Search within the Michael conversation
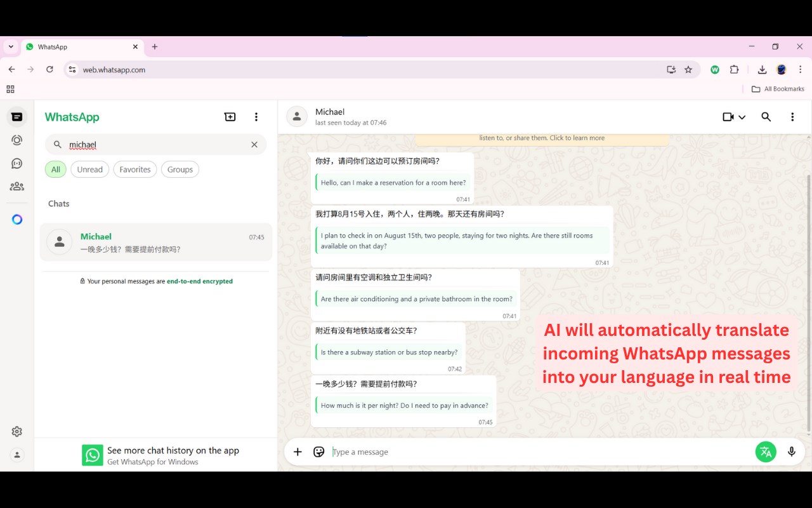Screen dimensions: 812x508 pyautogui.click(x=766, y=117)
